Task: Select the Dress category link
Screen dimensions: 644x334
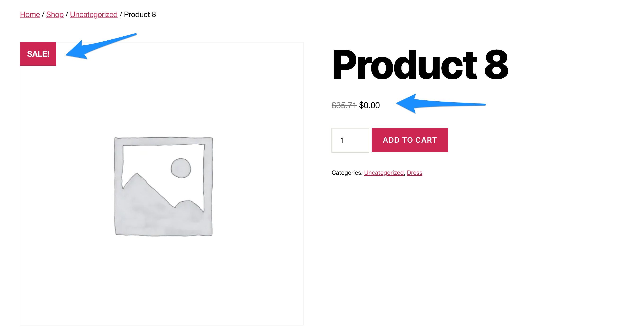Action: coord(414,172)
